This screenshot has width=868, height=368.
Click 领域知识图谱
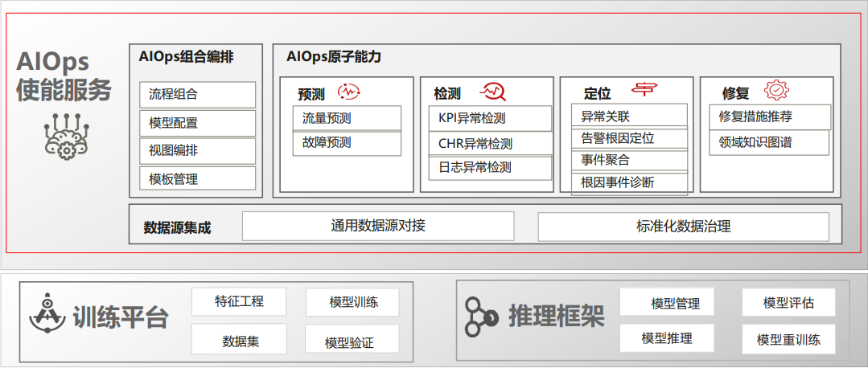(x=769, y=142)
